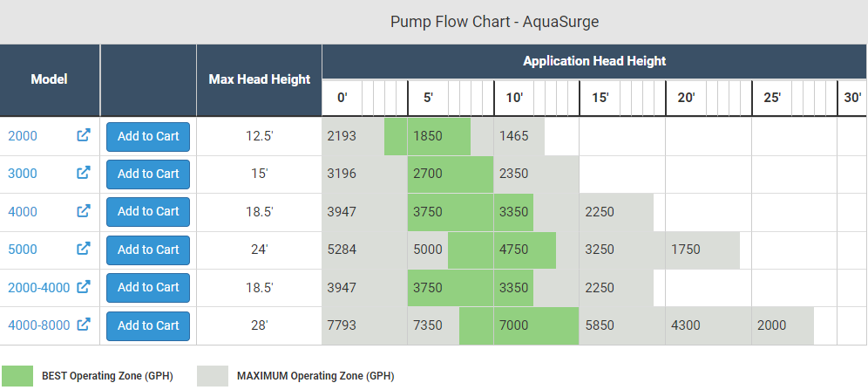Click the gray MAXIMUM Operating Zone legend swatch
Image resolution: width=868 pixels, height=390 pixels.
click(x=213, y=375)
